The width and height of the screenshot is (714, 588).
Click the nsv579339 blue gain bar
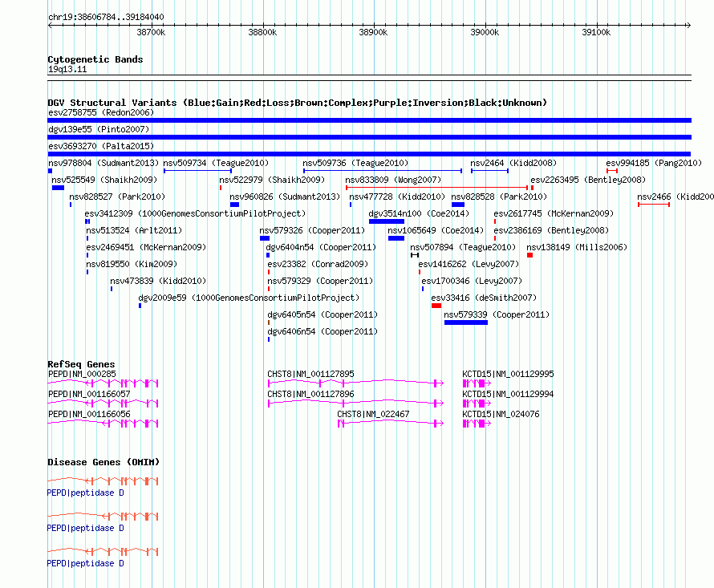tap(466, 322)
